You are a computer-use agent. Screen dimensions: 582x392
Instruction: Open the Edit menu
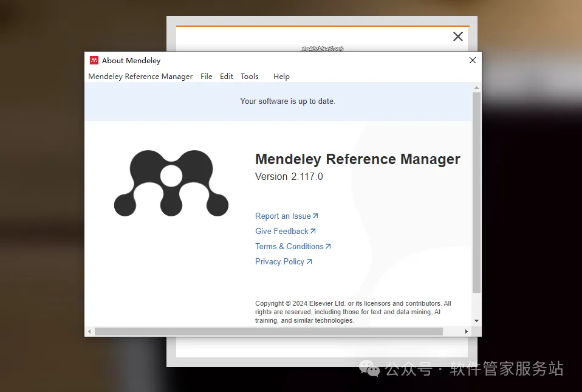227,77
